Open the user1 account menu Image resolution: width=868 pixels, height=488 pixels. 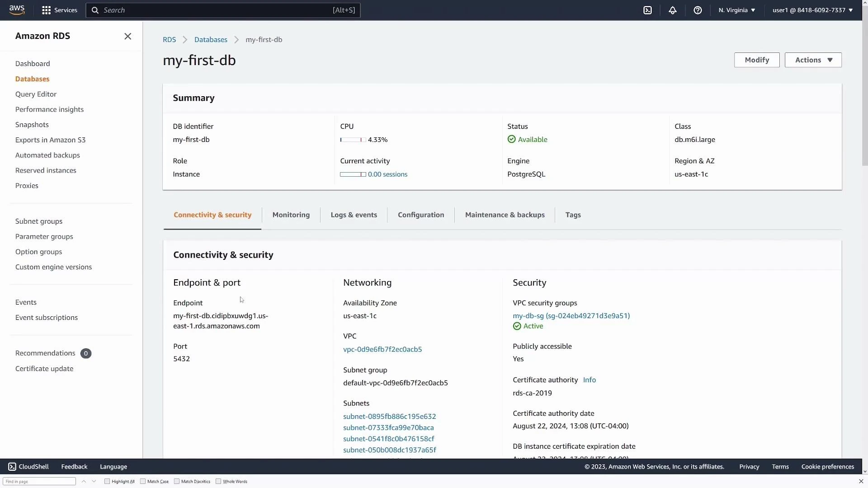point(811,10)
